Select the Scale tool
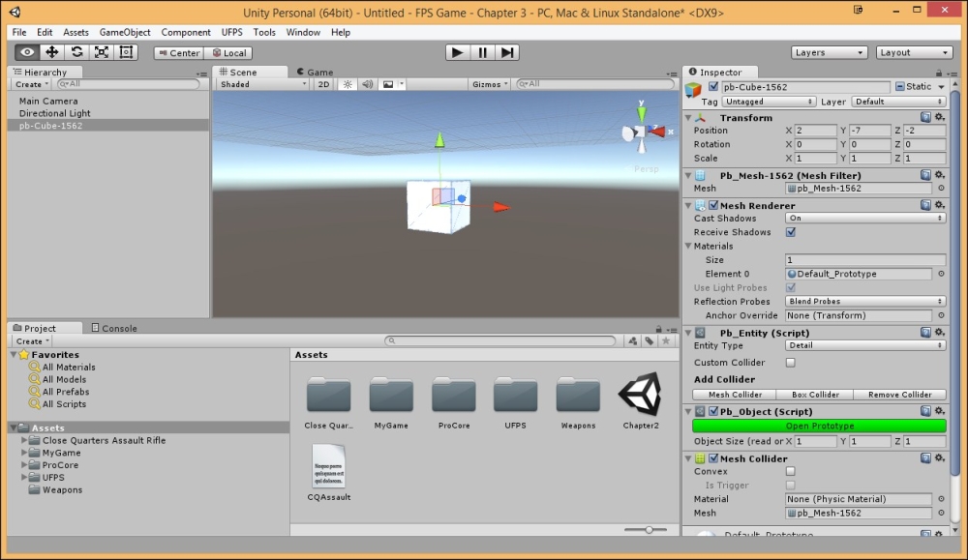 [101, 52]
